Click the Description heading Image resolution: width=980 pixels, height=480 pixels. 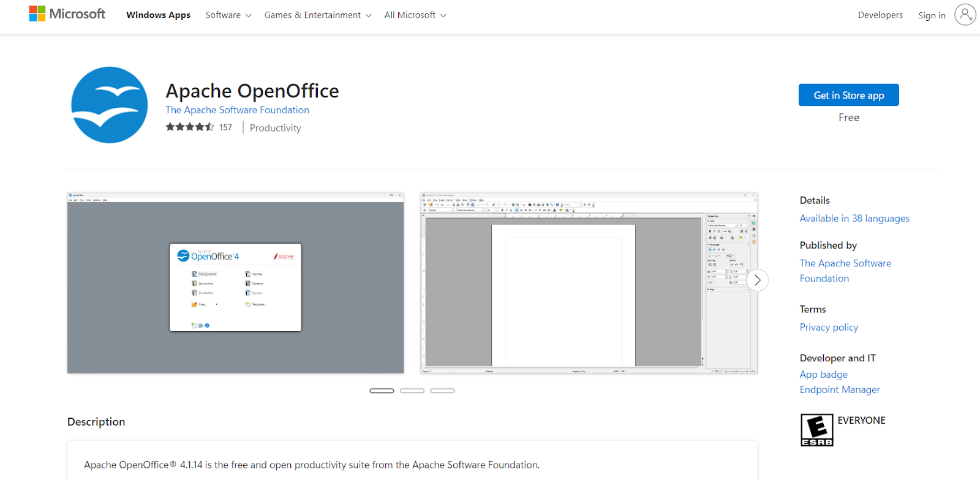[x=96, y=422]
